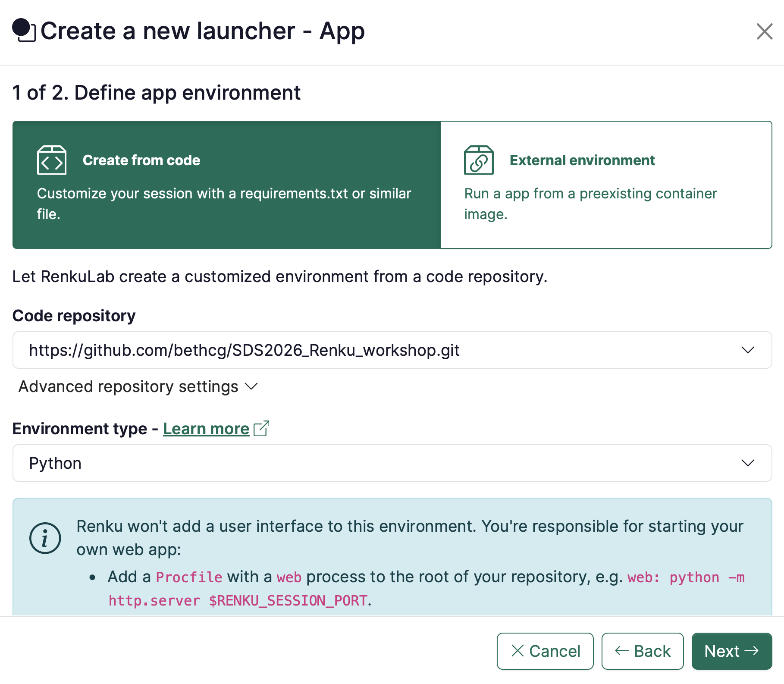The height and width of the screenshot is (684, 784).
Task: Click the 'http.server $RENKU_SESSION_PORT' code text
Action: click(x=238, y=600)
